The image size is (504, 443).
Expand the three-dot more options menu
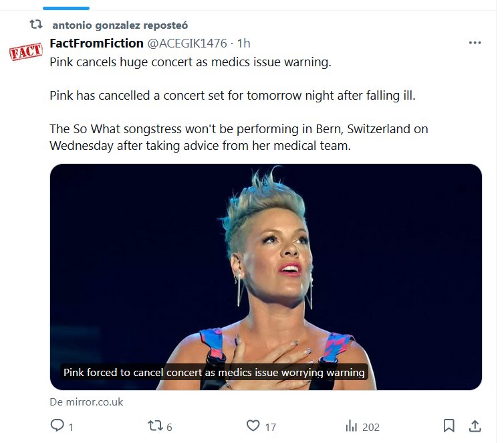pyautogui.click(x=475, y=43)
